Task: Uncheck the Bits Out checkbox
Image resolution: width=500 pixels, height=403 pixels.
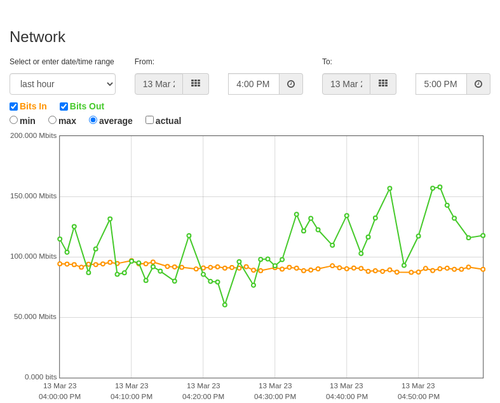Action: pos(64,107)
